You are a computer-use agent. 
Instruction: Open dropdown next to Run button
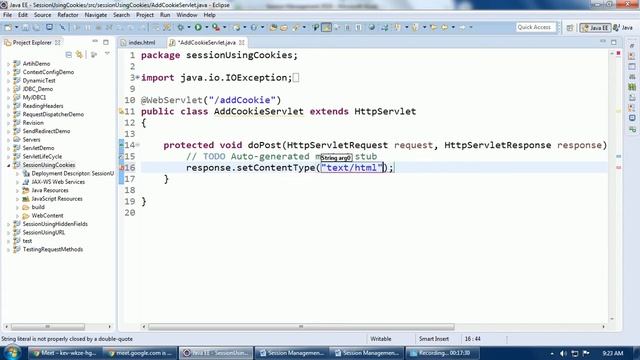click(x=207, y=27)
